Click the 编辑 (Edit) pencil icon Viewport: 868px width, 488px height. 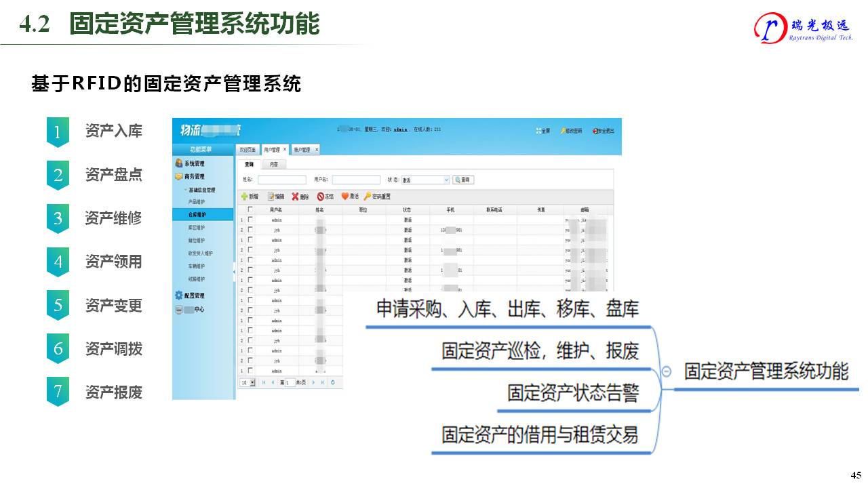(271, 197)
